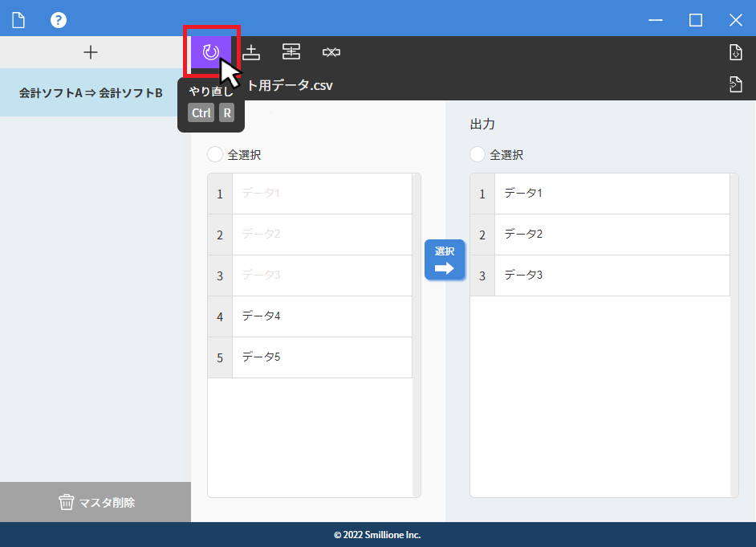Open the help question mark icon
The height and width of the screenshot is (547, 756).
point(59,20)
